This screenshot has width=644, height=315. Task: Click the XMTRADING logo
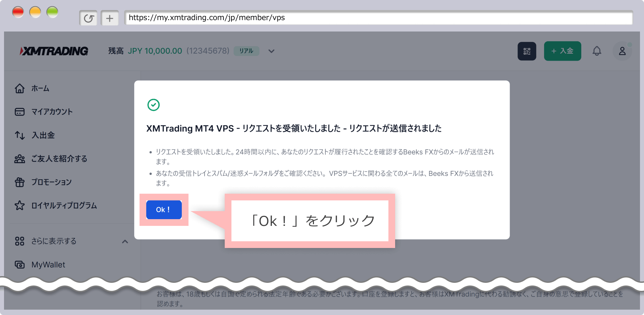[x=54, y=51]
